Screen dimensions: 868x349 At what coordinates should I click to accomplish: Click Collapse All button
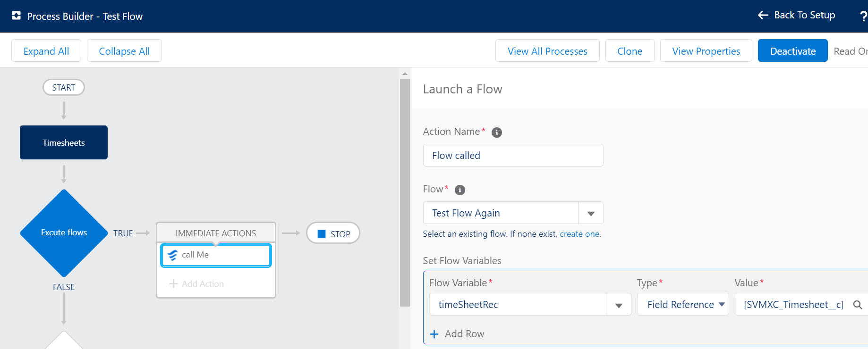coord(124,51)
